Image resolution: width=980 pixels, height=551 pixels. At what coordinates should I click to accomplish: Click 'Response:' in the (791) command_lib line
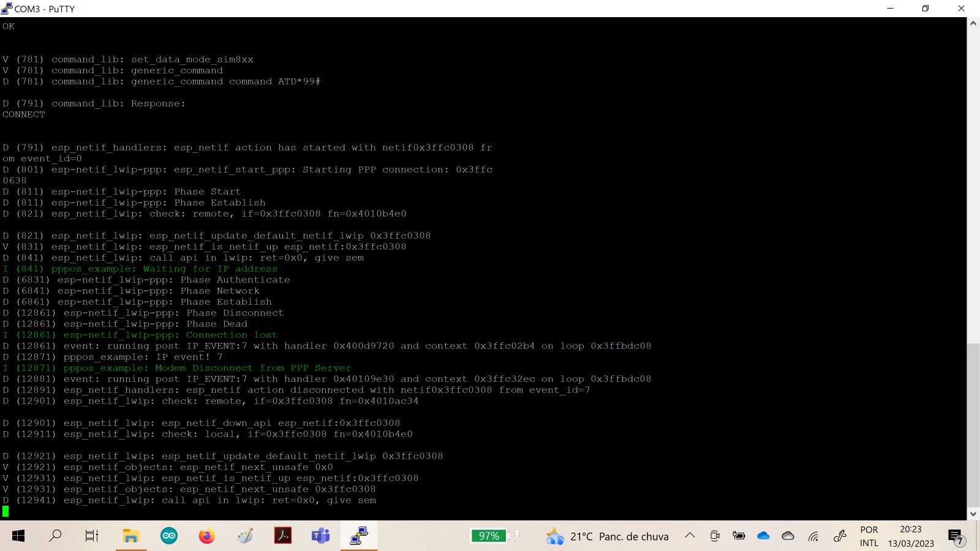pyautogui.click(x=159, y=103)
